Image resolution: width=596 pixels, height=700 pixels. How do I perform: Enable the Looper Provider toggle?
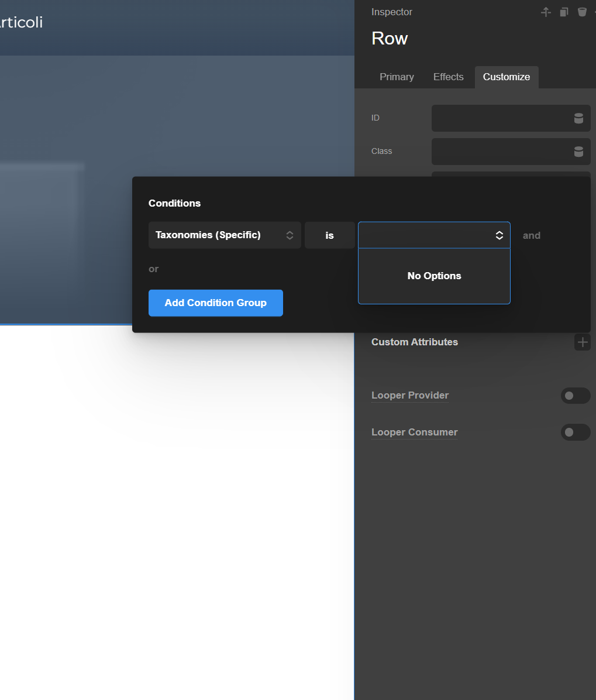coord(575,396)
